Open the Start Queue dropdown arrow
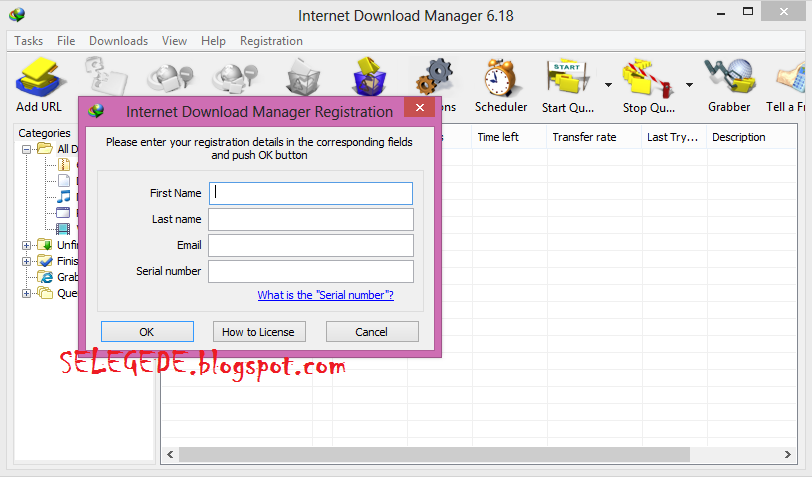The image size is (812, 477). pos(608,84)
